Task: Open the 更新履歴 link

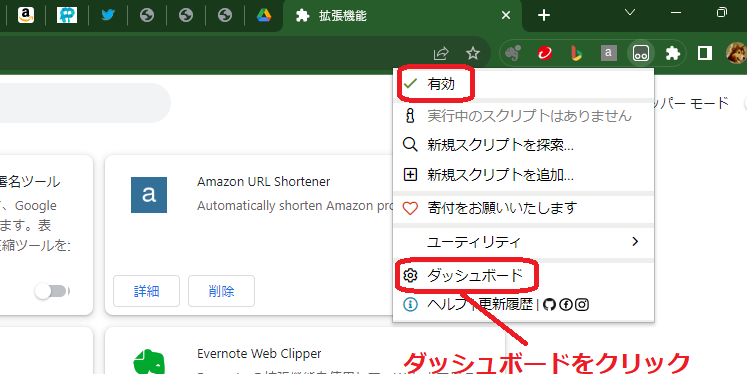Action: click(505, 304)
